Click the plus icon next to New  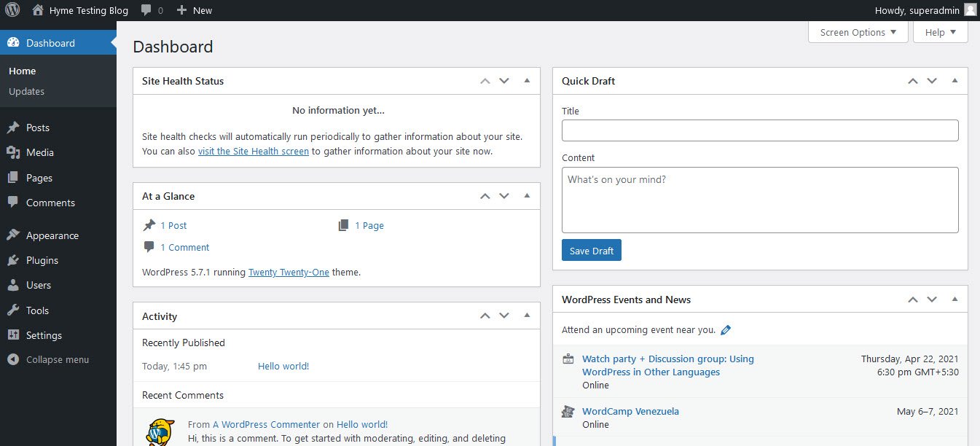[x=181, y=10]
